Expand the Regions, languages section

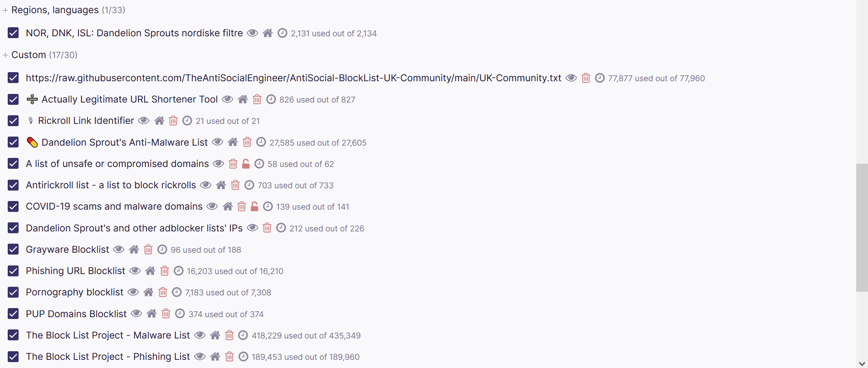[x=5, y=10]
